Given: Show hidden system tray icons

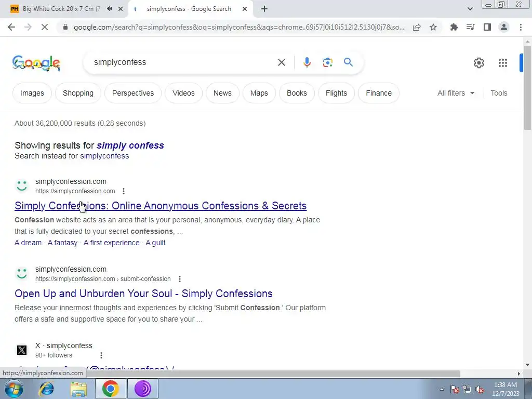Looking at the screenshot, I should click(x=442, y=389).
